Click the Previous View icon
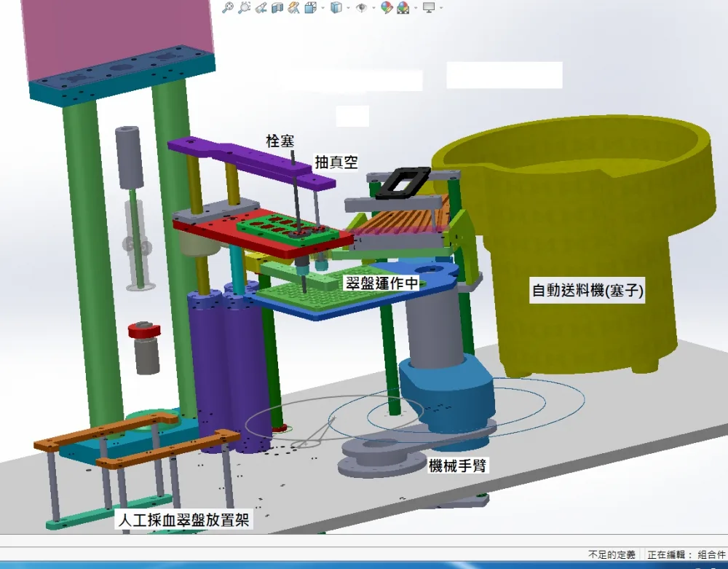 [261, 7]
